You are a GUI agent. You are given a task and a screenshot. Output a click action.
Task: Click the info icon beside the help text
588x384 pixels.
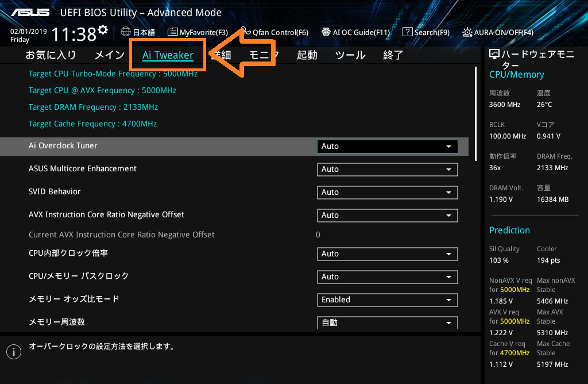[14, 352]
